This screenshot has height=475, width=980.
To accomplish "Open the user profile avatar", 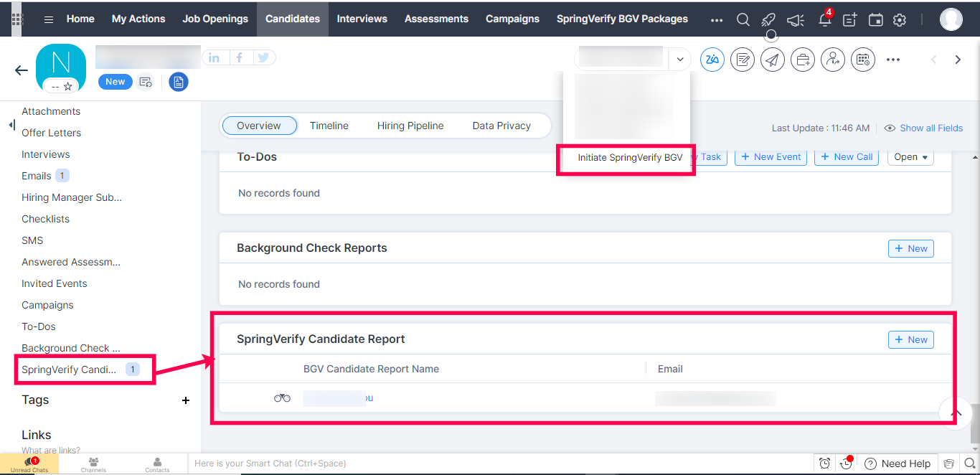I will (951, 19).
